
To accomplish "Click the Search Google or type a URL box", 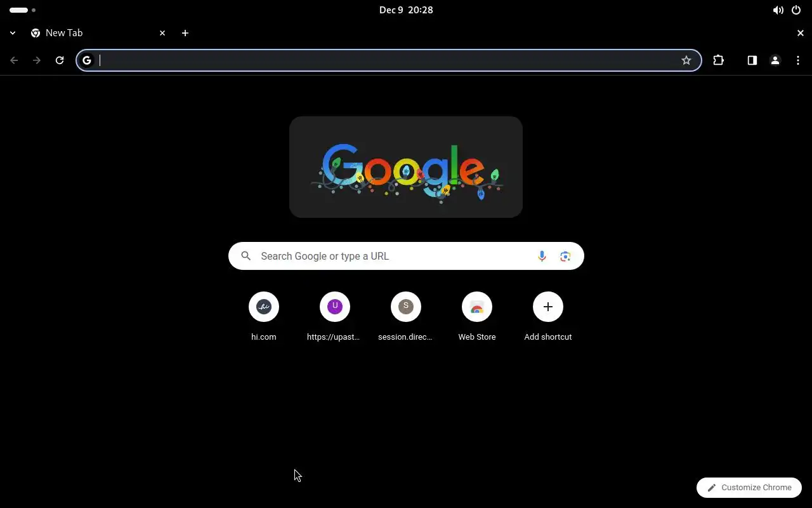I will (x=406, y=256).
